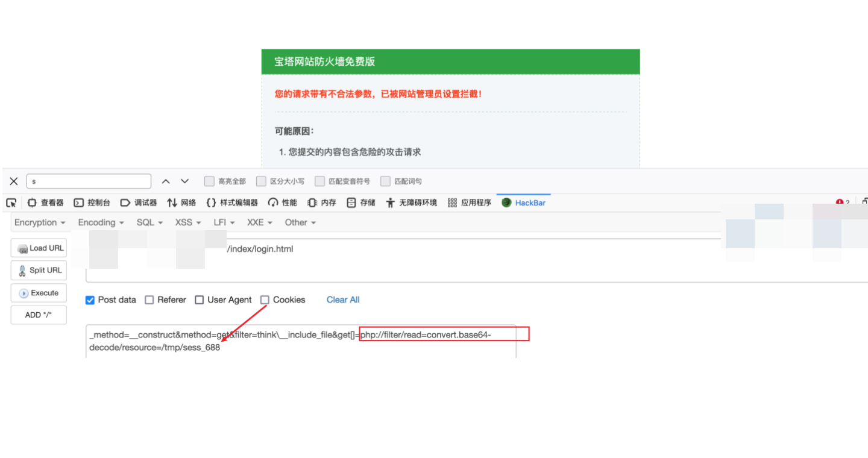Expand the XSS dropdown
The height and width of the screenshot is (458, 868).
(x=188, y=222)
